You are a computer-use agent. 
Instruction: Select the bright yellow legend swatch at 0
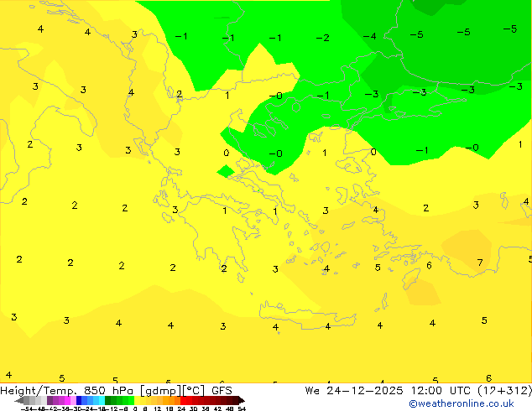click(137, 400)
